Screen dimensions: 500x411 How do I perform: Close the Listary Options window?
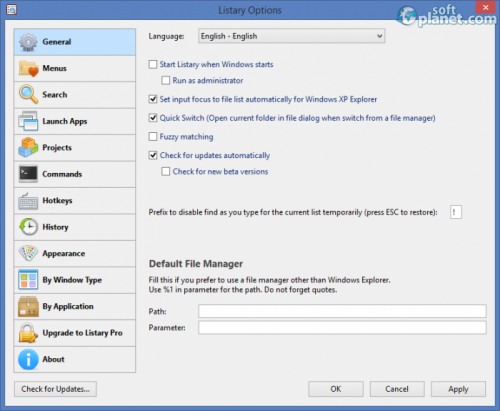pyautogui.click(x=485, y=7)
